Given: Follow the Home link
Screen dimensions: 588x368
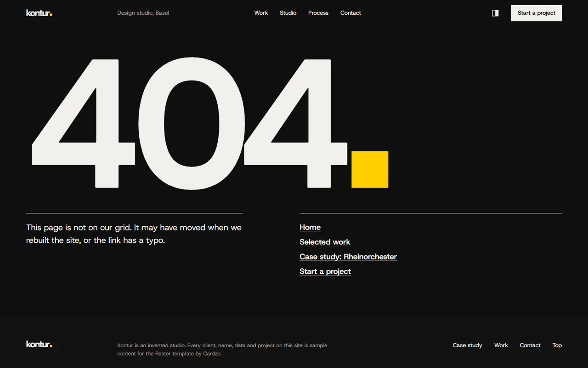Looking at the screenshot, I should point(310,227).
